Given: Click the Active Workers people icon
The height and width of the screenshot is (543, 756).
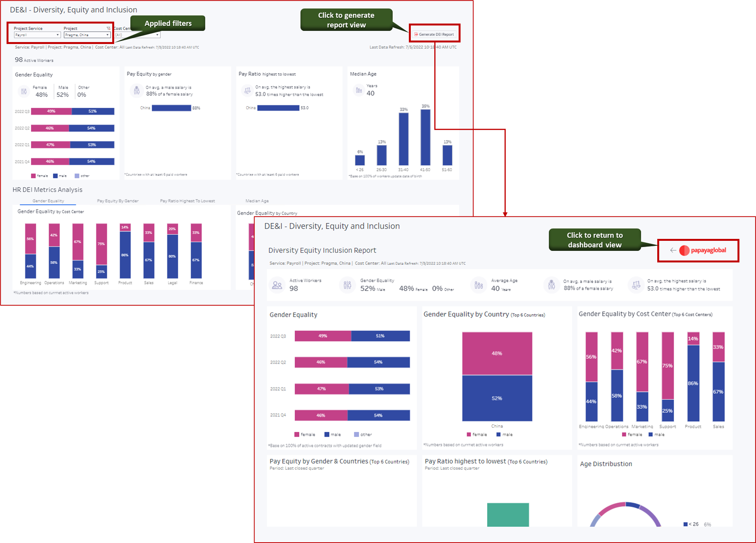Looking at the screenshot, I should pyautogui.click(x=277, y=285).
